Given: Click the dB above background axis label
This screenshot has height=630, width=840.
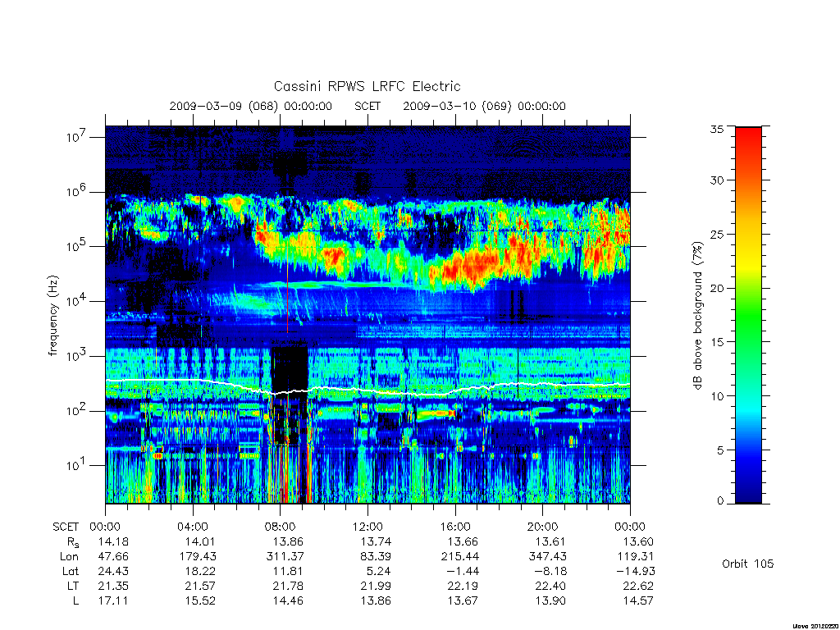Looking at the screenshot, I should 697,315.
